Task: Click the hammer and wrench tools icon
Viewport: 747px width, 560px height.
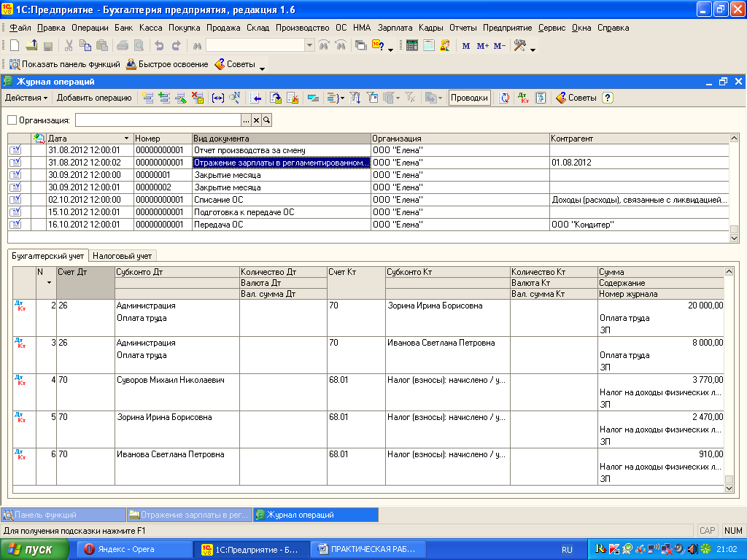Action: [x=519, y=46]
